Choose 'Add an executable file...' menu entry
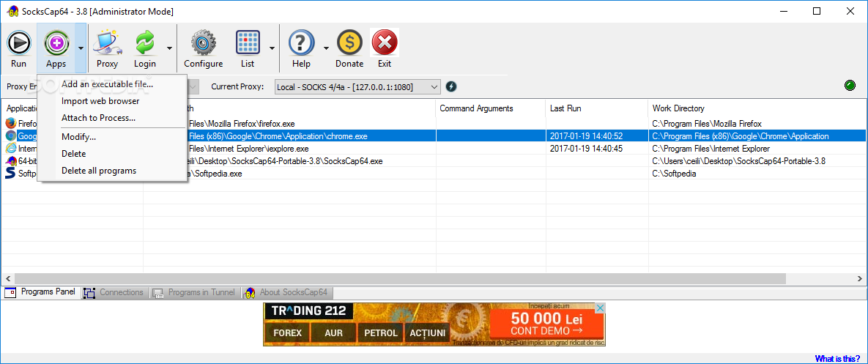This screenshot has height=364, width=868. pyautogui.click(x=108, y=84)
